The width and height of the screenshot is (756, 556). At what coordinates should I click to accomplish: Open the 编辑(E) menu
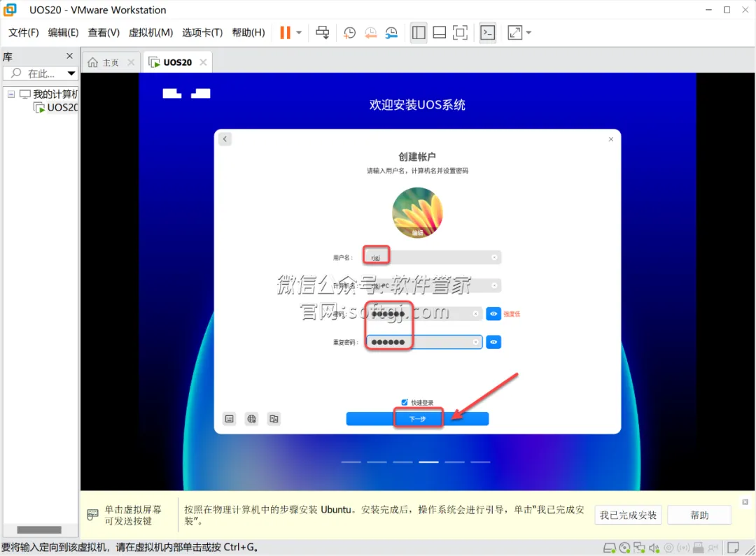(x=63, y=33)
